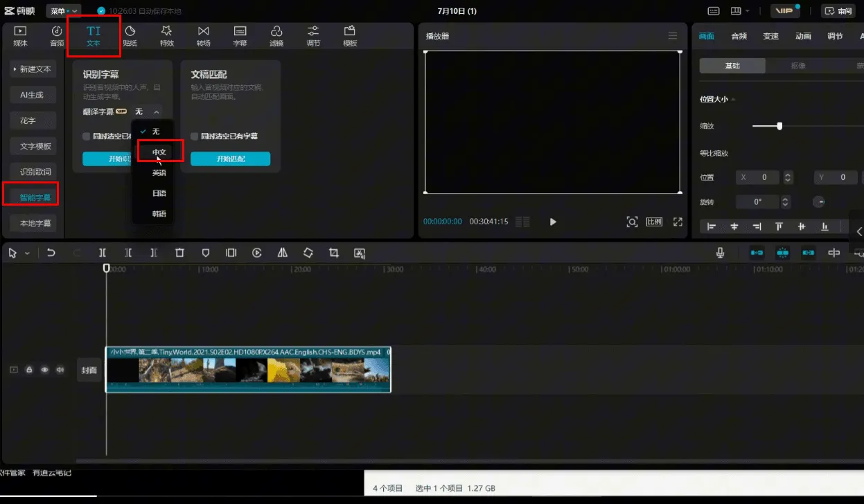Screen dimensions: 864x504
Task: Click the undo arrow in timeline toolbar
Action: click(51, 253)
